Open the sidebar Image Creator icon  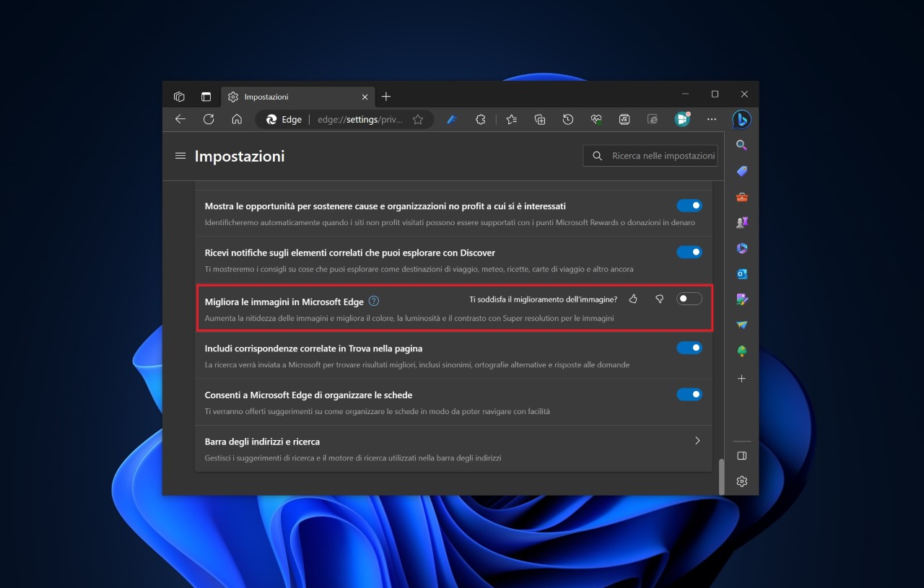pos(741,299)
